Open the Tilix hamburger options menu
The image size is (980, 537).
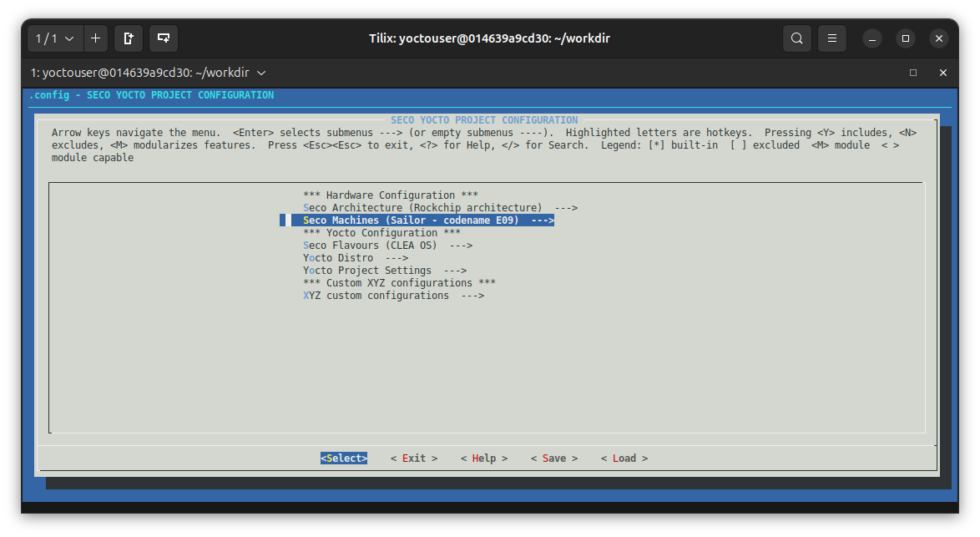[x=831, y=38]
